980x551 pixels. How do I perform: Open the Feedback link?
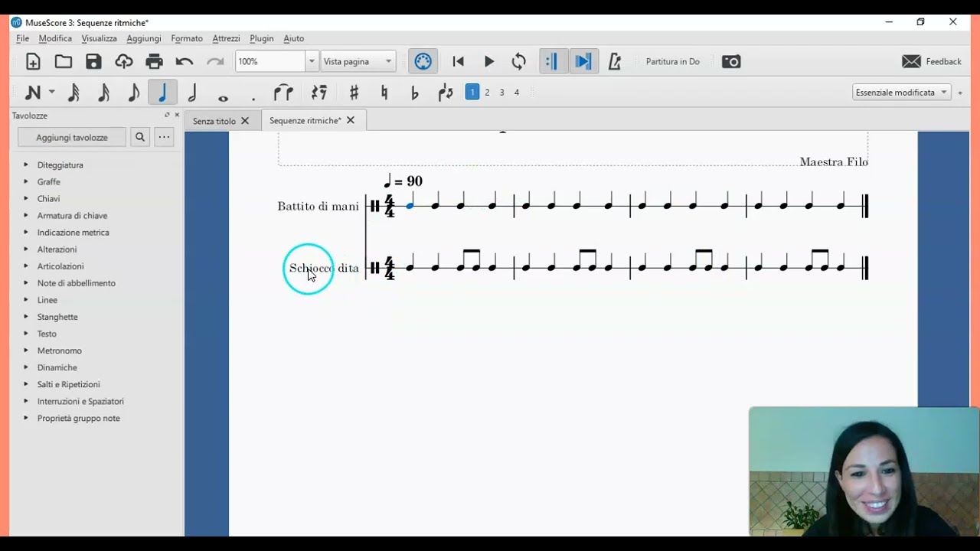(932, 62)
